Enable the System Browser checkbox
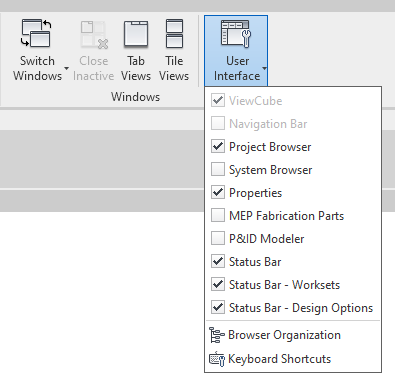This screenshot has height=378, width=395. (x=218, y=170)
